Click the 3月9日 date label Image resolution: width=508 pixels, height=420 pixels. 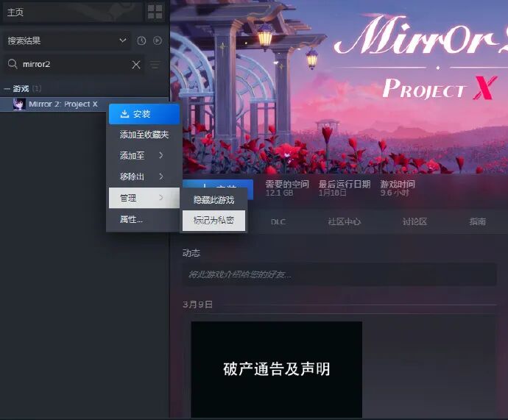197,305
